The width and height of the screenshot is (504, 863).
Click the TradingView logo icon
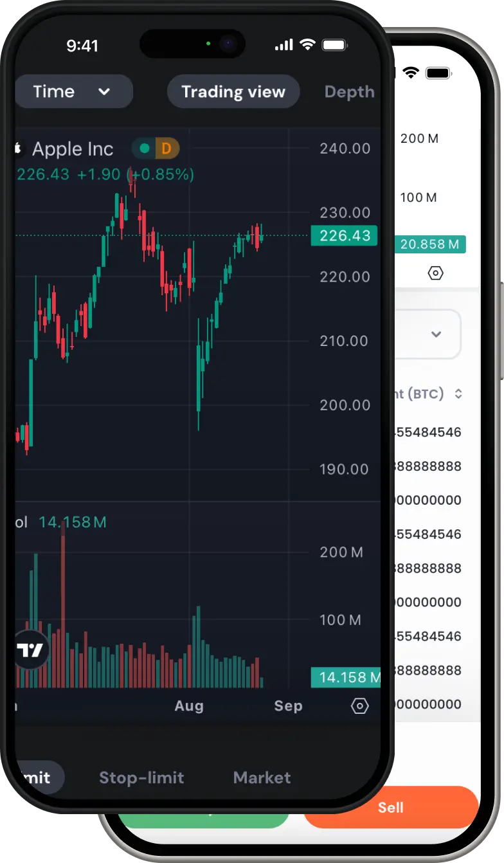(30, 650)
